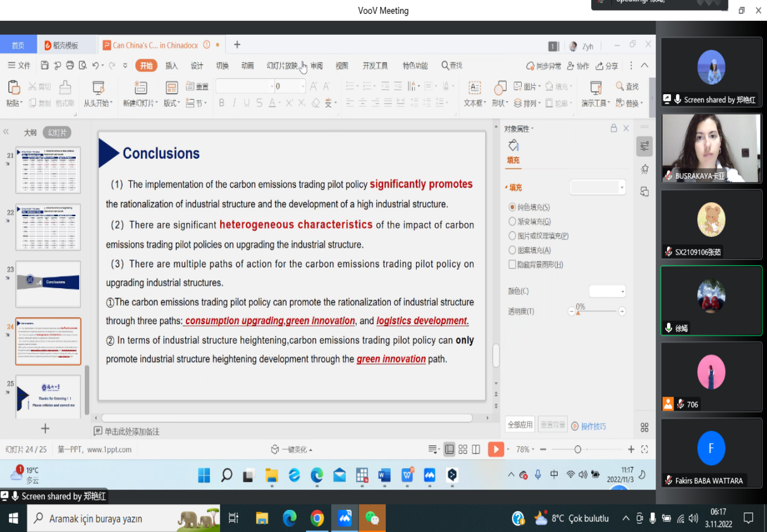This screenshot has height=532, width=767.
Task: Open the 78% zoom level dropdown
Action: coord(525,449)
